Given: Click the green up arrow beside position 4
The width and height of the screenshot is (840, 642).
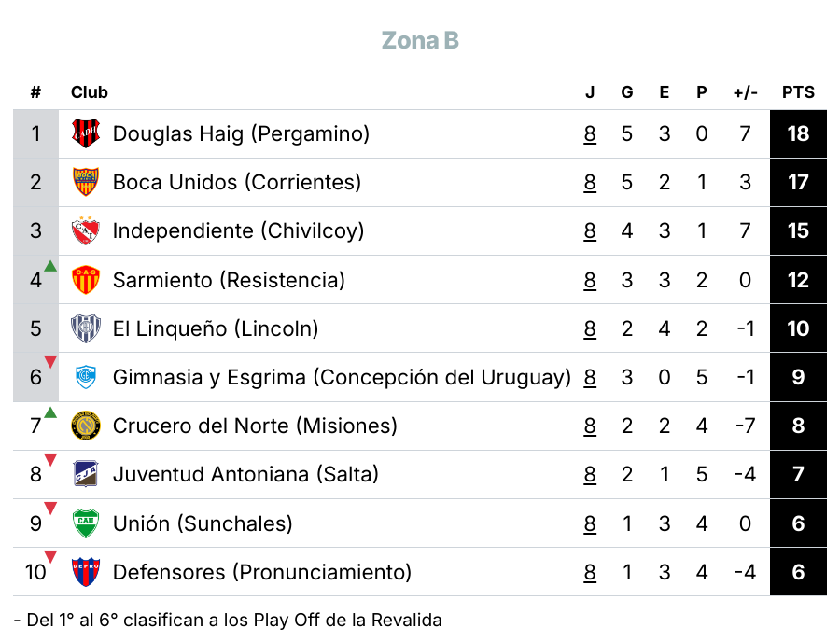Looking at the screenshot, I should 50,267.
